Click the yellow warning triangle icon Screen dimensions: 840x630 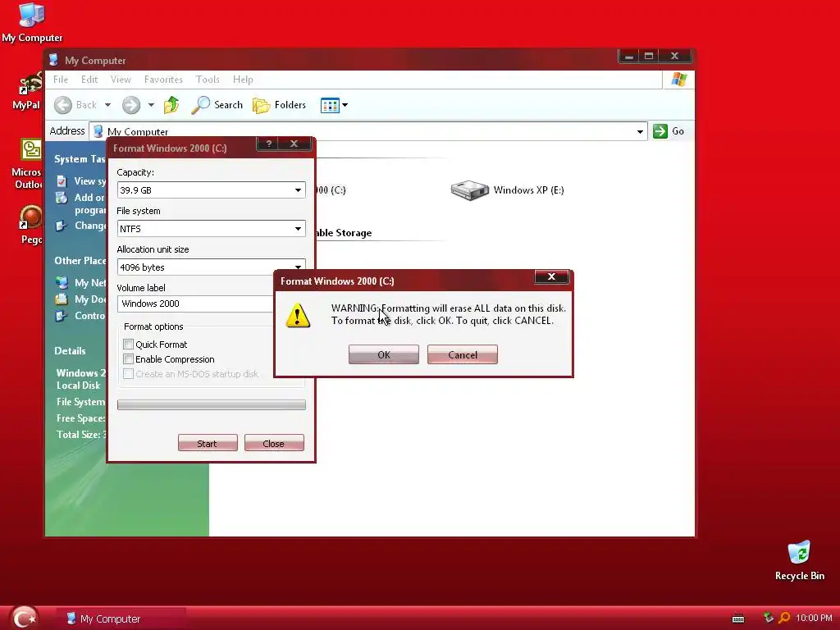coord(298,315)
